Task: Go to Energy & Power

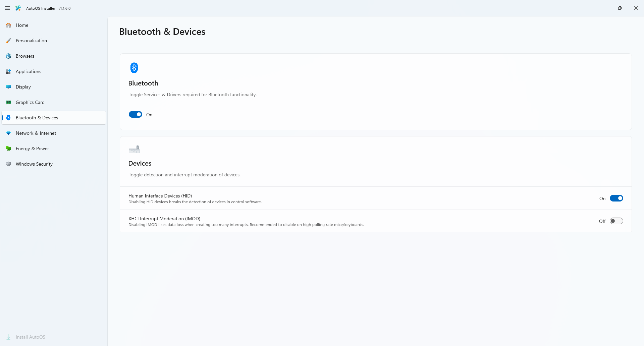Action: [x=54, y=149]
